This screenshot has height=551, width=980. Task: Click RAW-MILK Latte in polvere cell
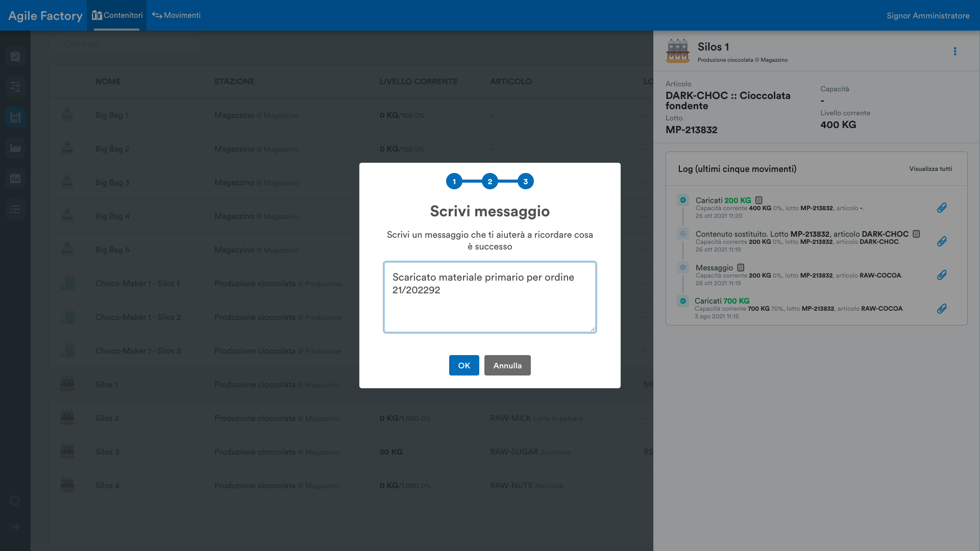point(536,418)
